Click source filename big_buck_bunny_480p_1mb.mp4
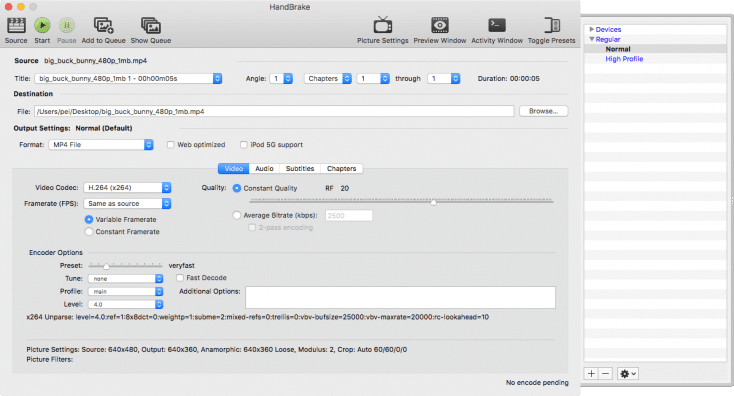 (95, 60)
